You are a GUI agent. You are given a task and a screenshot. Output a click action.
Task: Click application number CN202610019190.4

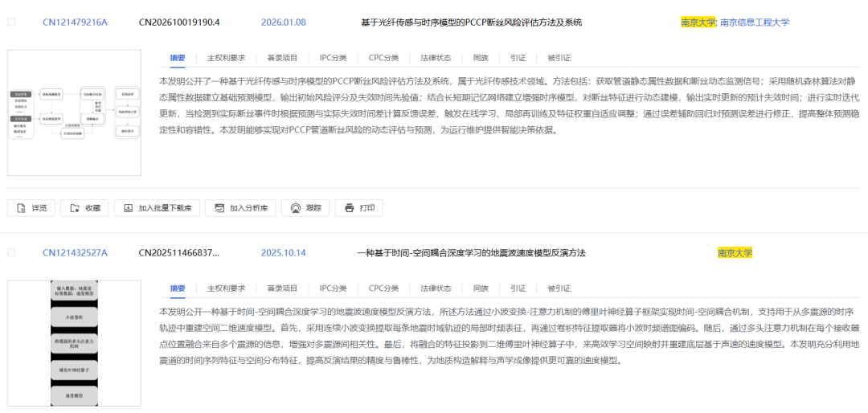[x=178, y=22]
